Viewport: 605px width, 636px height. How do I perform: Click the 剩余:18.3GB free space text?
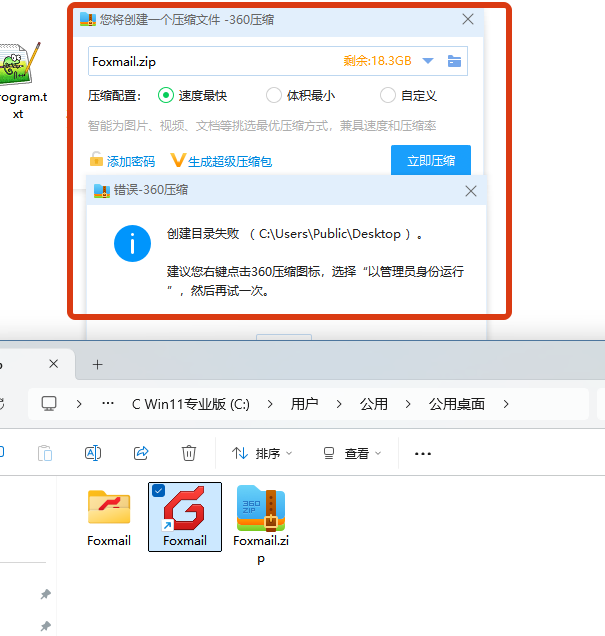(x=378, y=61)
